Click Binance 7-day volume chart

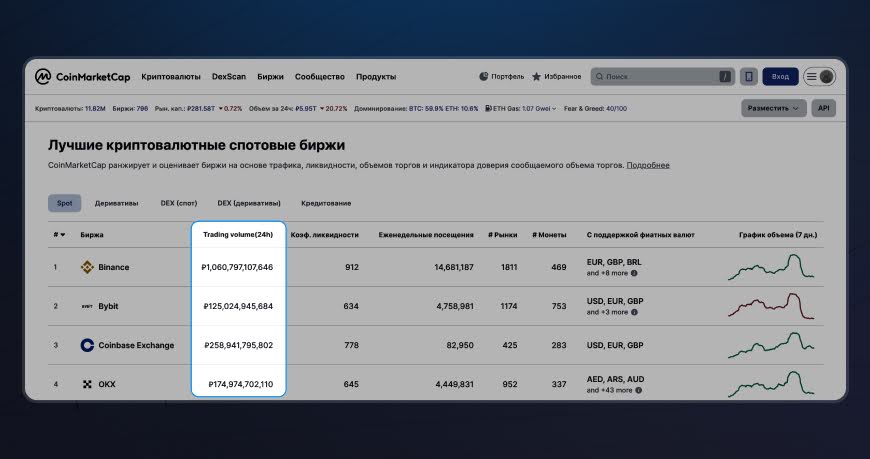pos(771,267)
